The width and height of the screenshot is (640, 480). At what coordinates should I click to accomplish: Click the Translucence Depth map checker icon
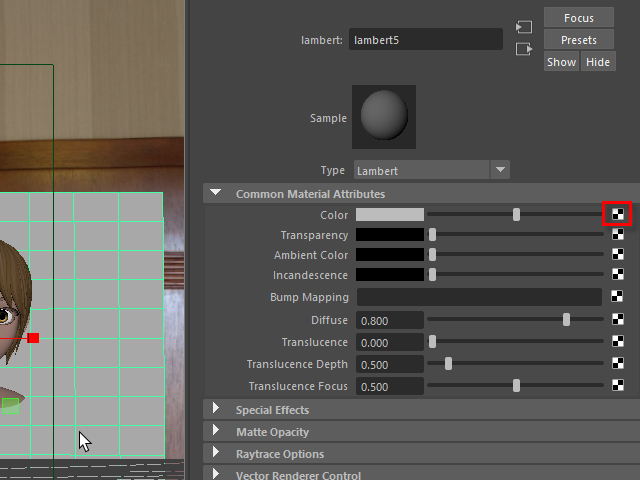point(618,364)
